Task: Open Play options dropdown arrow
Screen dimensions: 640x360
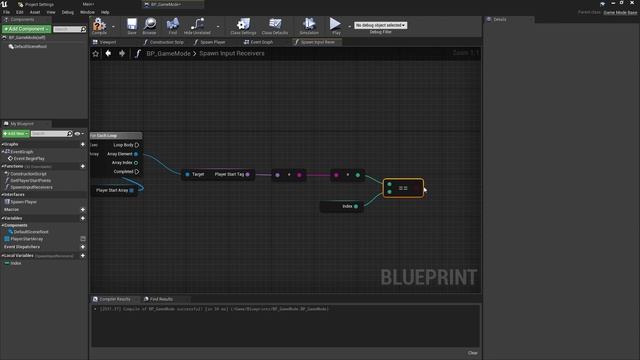Action: point(349,27)
